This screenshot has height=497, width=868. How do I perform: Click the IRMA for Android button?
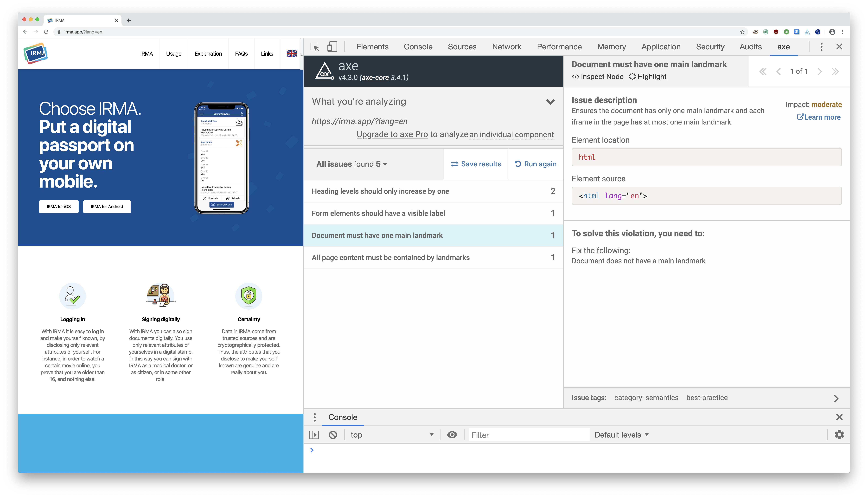(107, 207)
